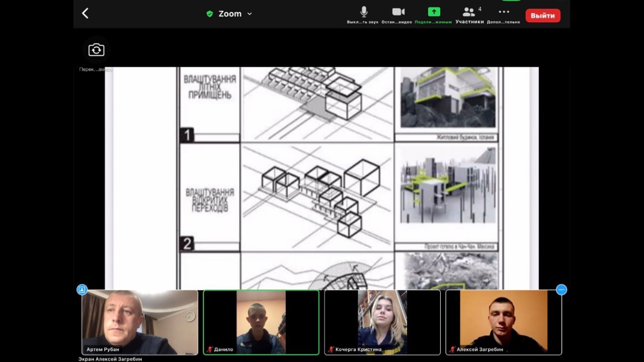Open the Участники participants list
Screen dimensions: 644x362
tap(470, 15)
